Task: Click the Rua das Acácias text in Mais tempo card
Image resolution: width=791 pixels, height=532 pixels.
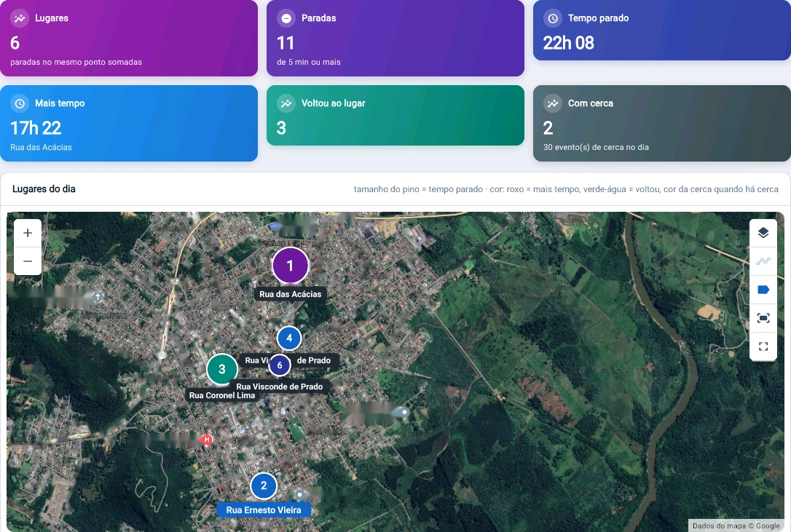Action: (x=42, y=147)
